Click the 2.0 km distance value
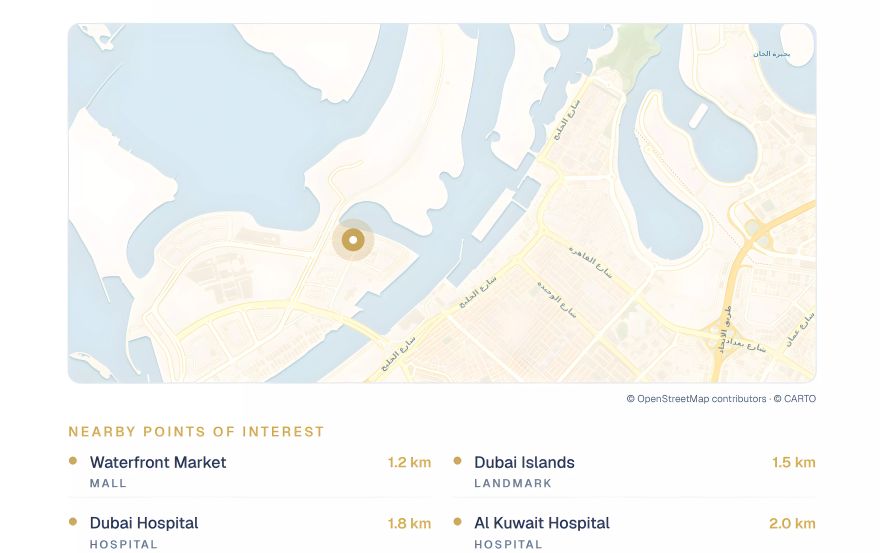 pyautogui.click(x=792, y=524)
